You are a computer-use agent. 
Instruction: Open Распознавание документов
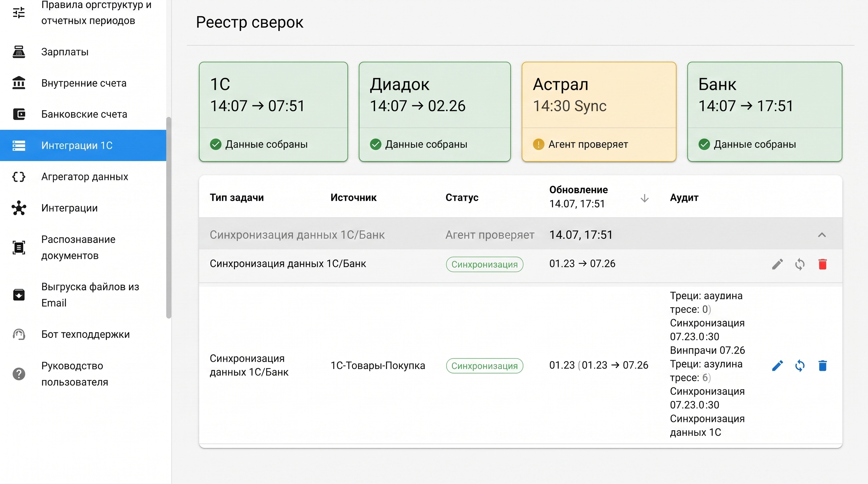pos(83,247)
